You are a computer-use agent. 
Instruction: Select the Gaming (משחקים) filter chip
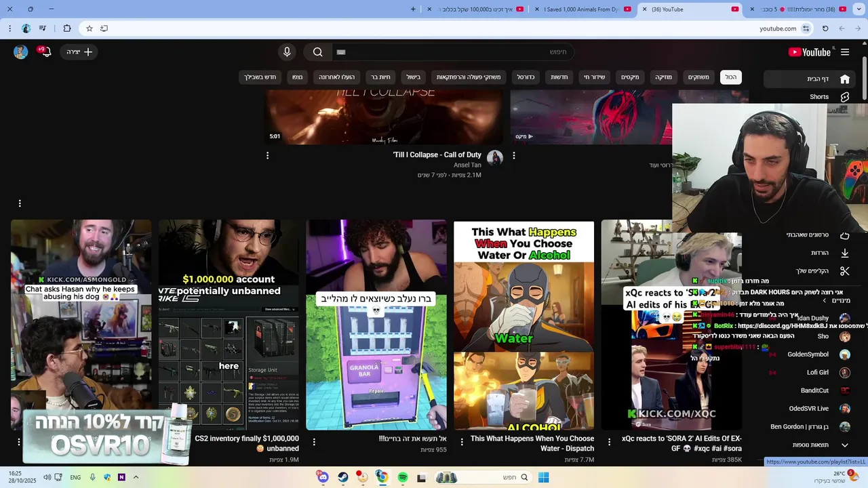point(698,77)
